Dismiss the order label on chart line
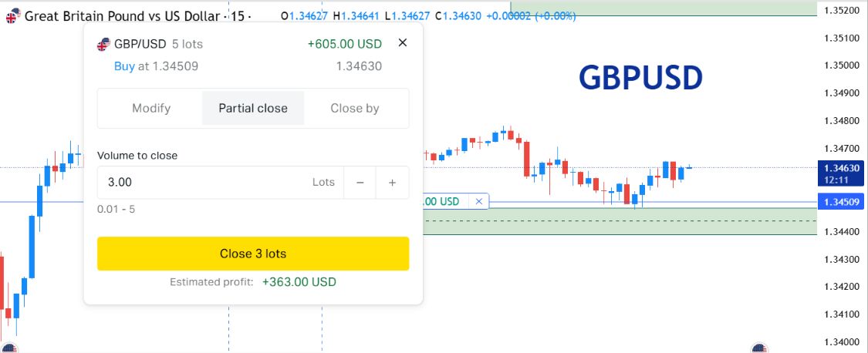This screenshot has height=353, width=868. tap(479, 201)
